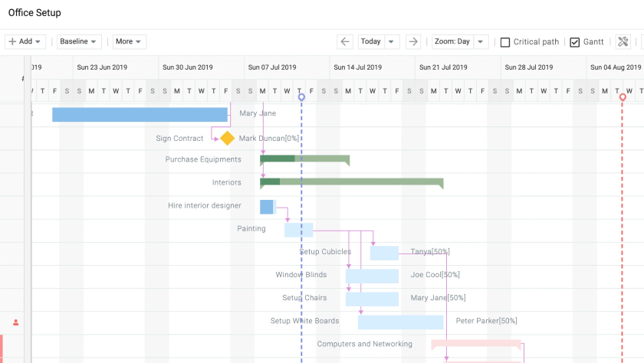Image resolution: width=644 pixels, height=363 pixels.
Task: Click the red deadline marker circle
Action: pos(622,97)
